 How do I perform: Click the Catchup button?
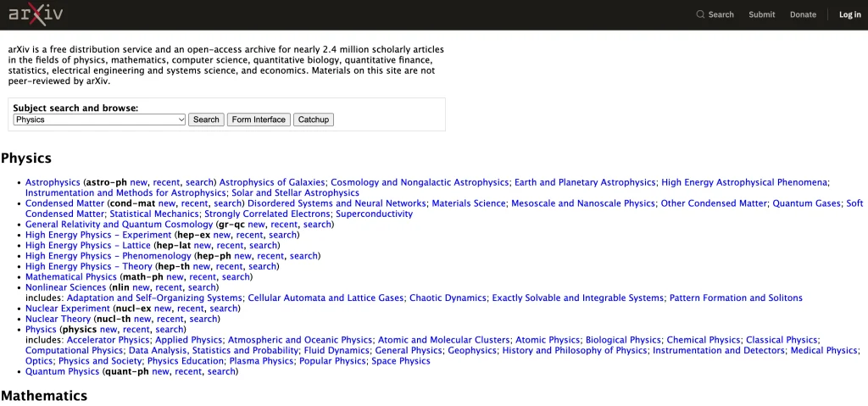pyautogui.click(x=314, y=120)
